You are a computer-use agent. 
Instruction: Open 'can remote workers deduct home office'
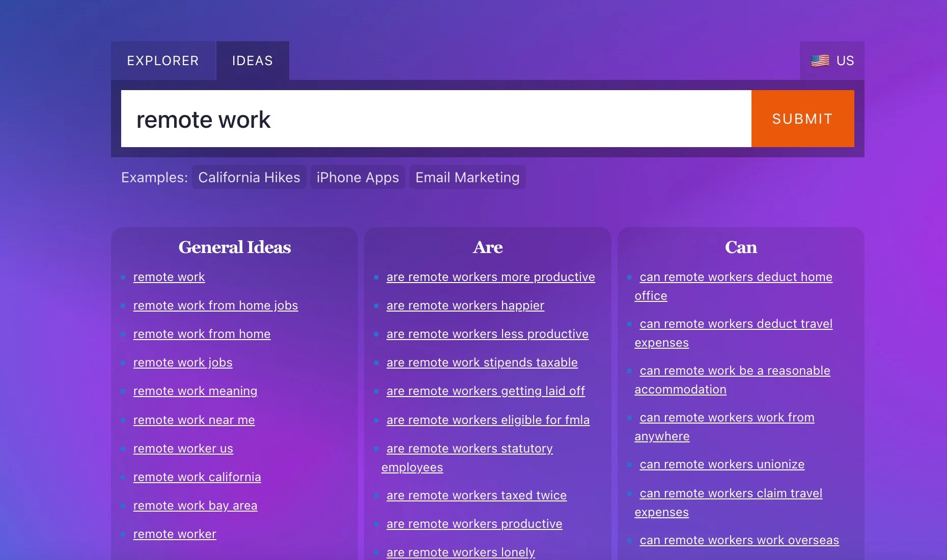(x=736, y=277)
